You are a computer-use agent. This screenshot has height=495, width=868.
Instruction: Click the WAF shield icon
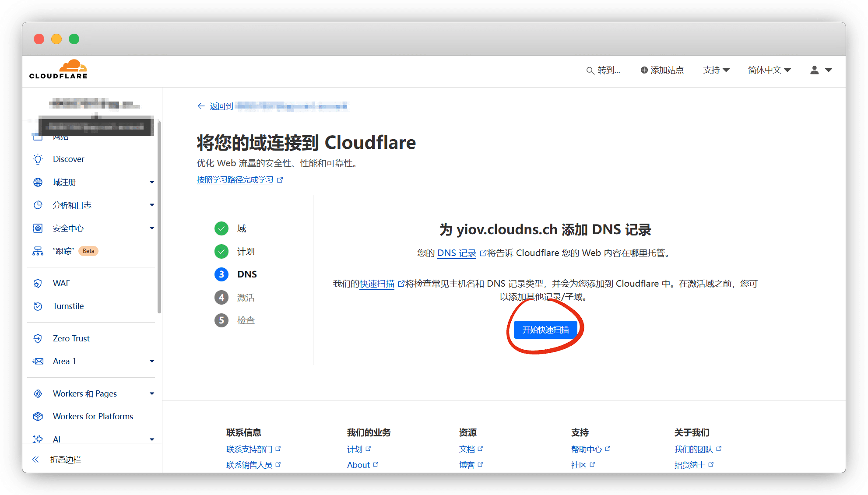38,283
